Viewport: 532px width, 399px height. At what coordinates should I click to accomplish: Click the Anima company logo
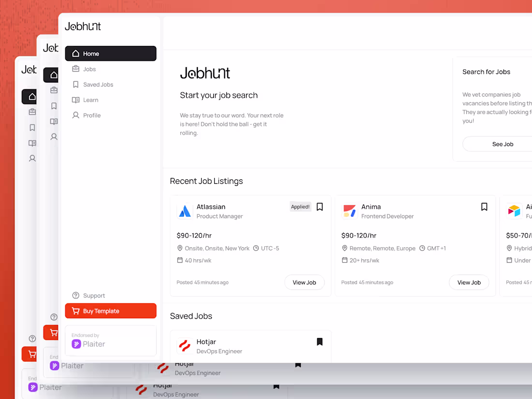(x=350, y=211)
